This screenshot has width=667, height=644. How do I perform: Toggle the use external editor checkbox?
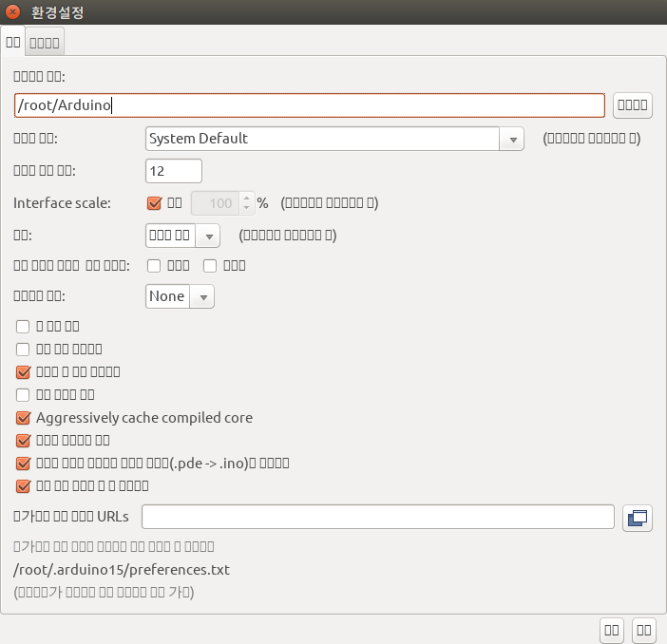point(23,395)
